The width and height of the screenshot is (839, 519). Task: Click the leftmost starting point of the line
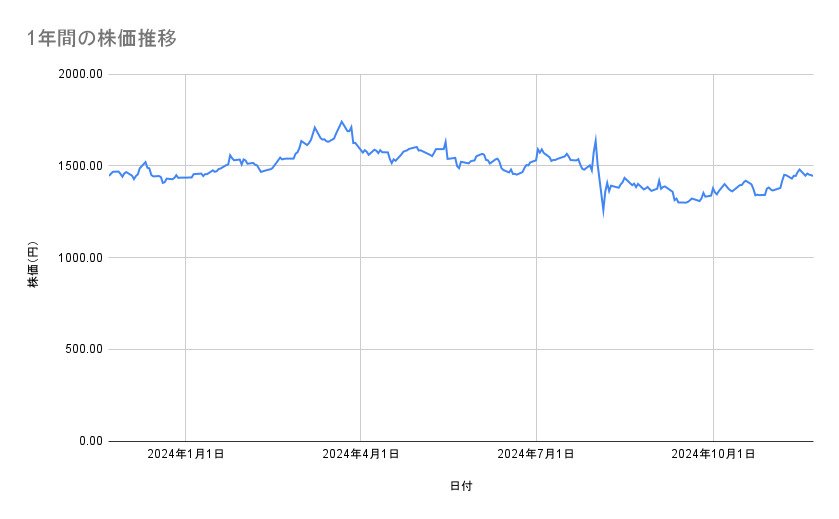(109, 175)
